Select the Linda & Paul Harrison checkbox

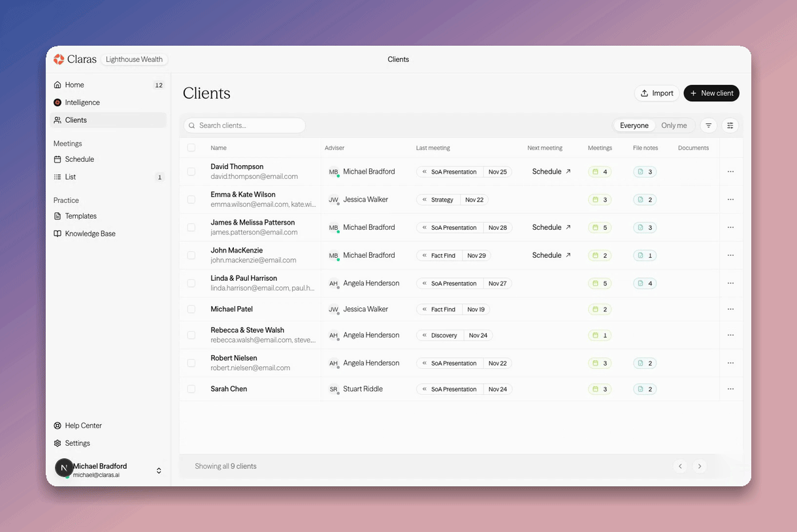pyautogui.click(x=191, y=283)
